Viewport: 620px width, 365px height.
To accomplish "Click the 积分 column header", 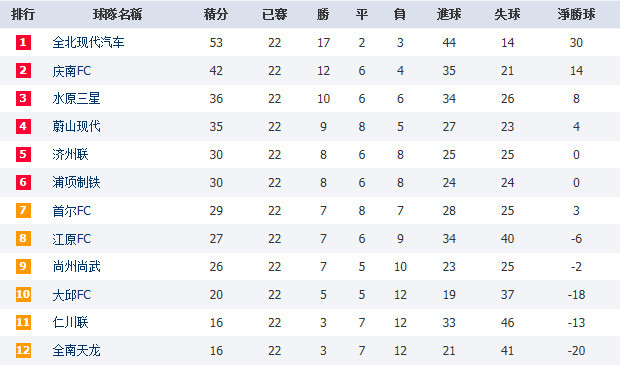I will [216, 15].
